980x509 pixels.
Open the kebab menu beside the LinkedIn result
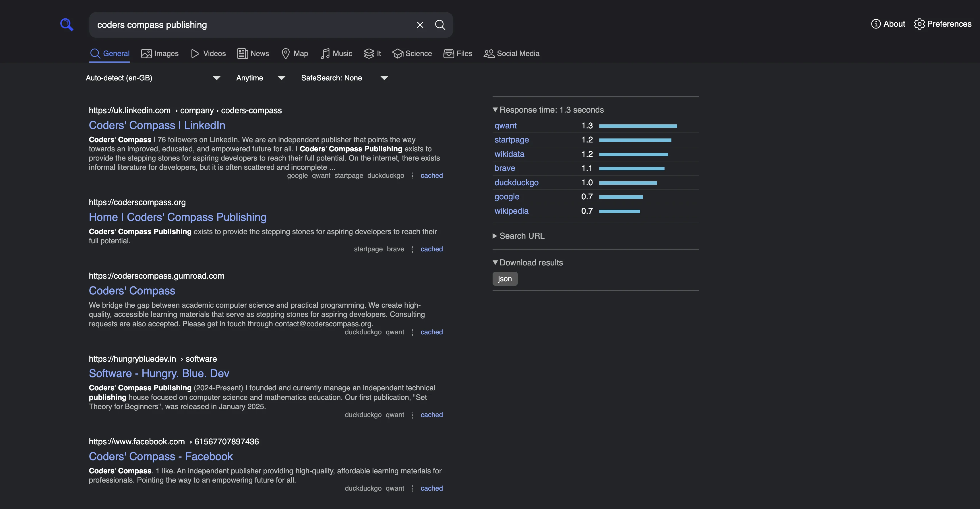point(412,176)
